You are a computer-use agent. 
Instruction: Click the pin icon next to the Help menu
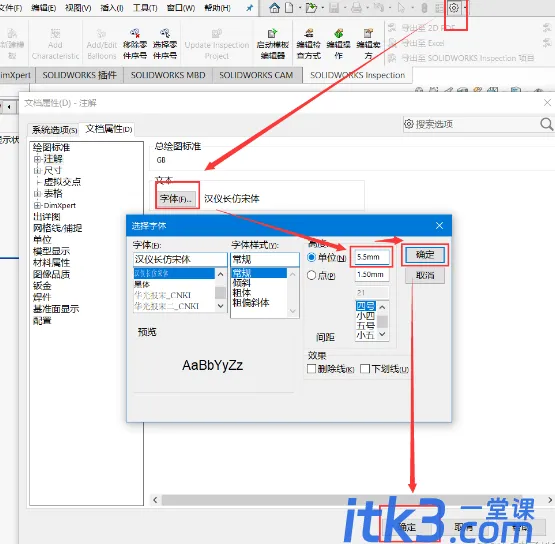point(250,8)
